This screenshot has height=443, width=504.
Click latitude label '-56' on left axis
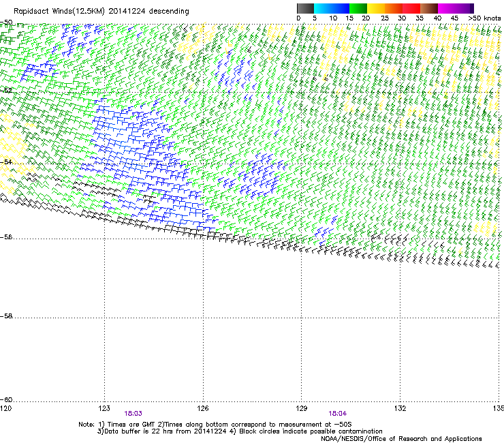click(6, 237)
